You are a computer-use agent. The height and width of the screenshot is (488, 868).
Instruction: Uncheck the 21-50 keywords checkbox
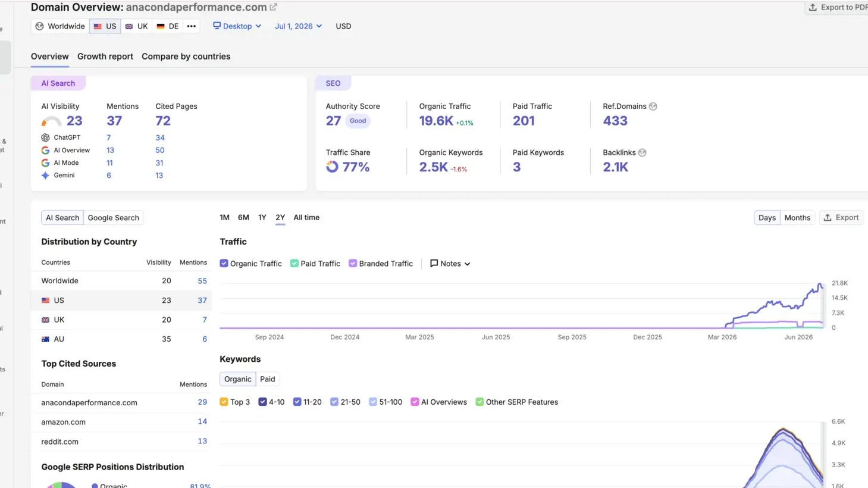tap(334, 402)
